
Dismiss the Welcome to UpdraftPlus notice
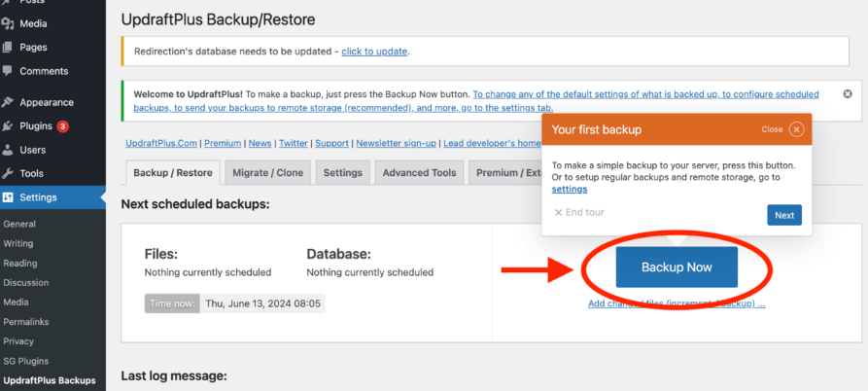click(x=847, y=94)
